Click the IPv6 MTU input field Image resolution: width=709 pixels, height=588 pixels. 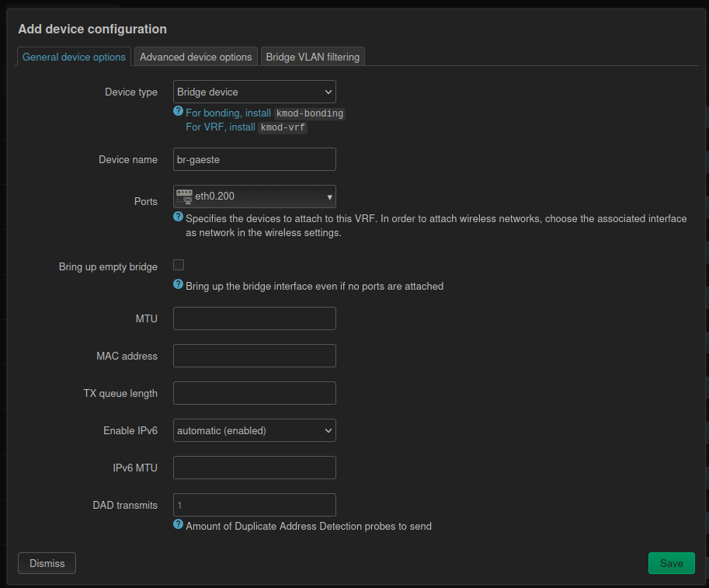(255, 468)
